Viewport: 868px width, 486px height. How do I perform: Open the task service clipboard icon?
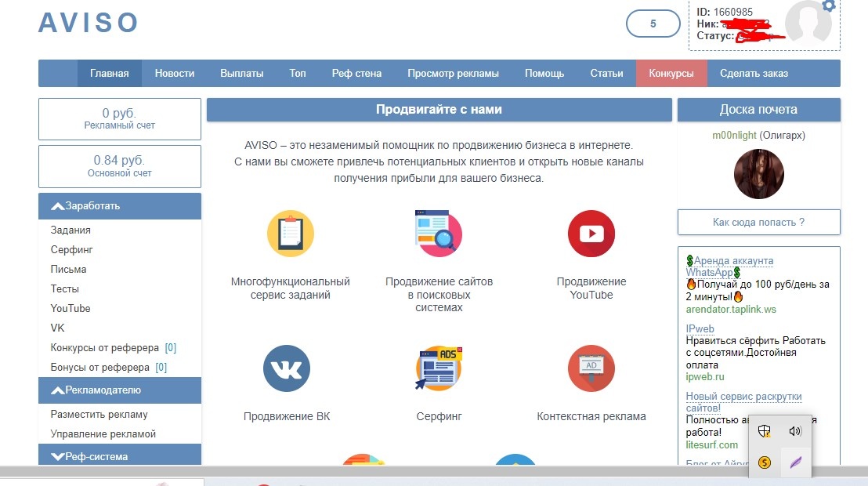point(291,234)
